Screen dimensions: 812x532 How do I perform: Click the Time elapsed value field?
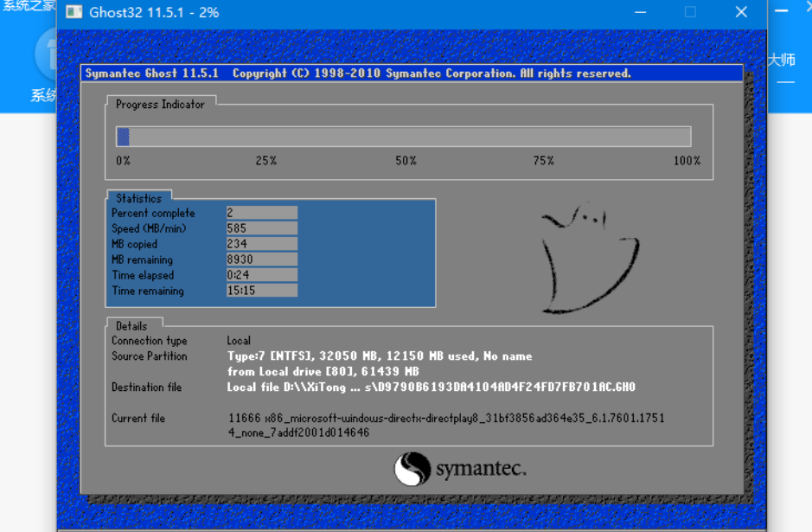click(261, 275)
